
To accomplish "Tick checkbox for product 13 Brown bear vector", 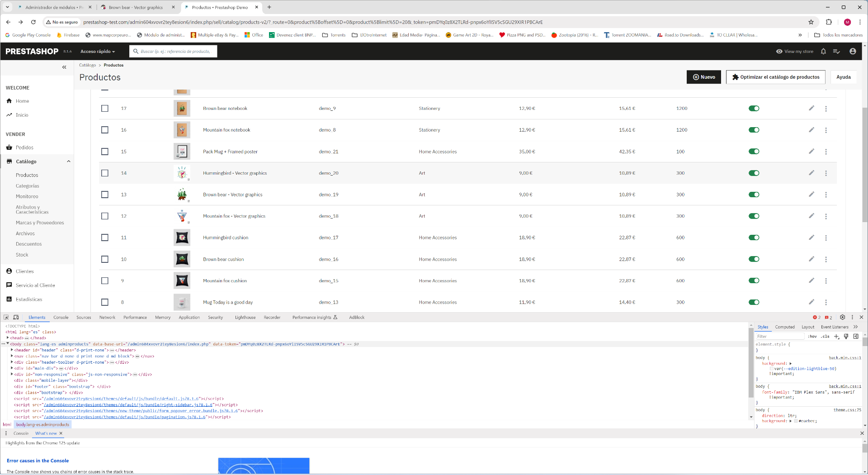I will click(x=105, y=195).
